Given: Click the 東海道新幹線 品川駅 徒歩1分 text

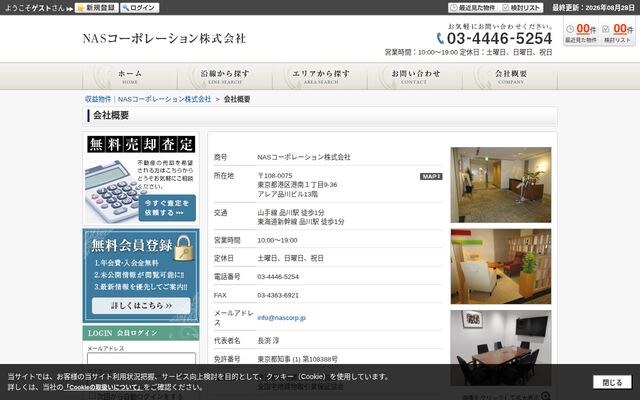Looking at the screenshot, I should click(300, 222).
